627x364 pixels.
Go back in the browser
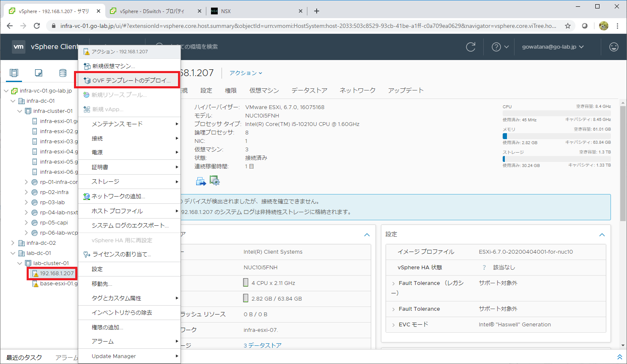tap(10, 26)
